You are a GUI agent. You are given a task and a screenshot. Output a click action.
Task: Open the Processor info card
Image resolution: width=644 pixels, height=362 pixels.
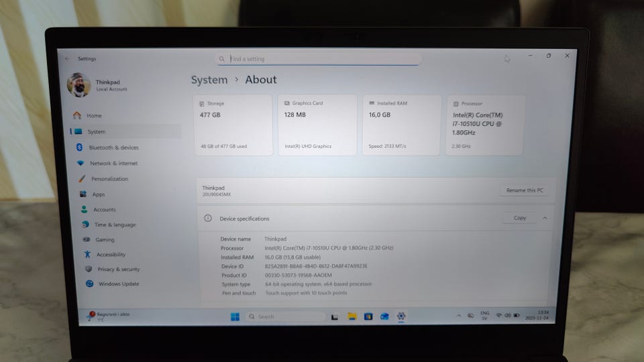tap(485, 125)
